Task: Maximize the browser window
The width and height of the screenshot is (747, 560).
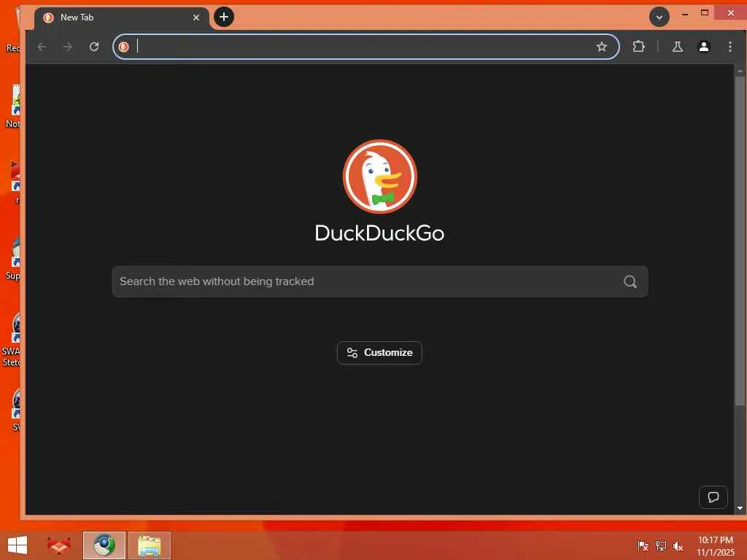Action: click(x=704, y=13)
